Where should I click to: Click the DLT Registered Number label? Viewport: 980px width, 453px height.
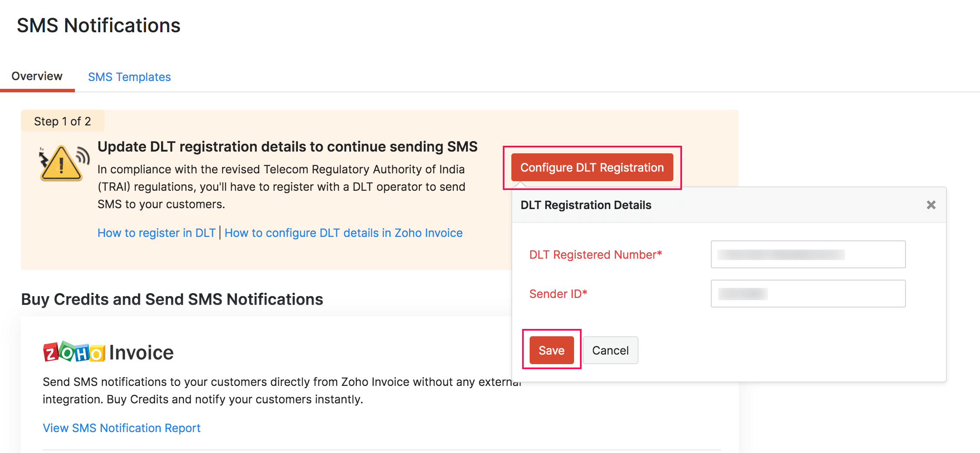pos(595,254)
